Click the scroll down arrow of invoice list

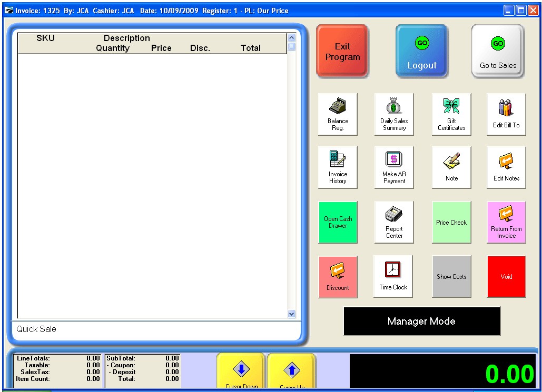click(x=292, y=314)
